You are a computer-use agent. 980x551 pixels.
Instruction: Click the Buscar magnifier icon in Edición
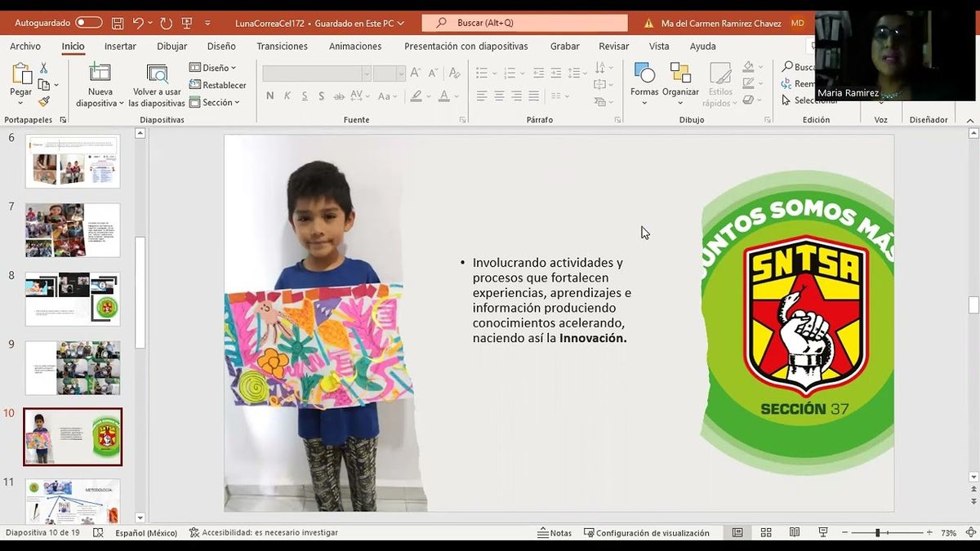click(788, 67)
